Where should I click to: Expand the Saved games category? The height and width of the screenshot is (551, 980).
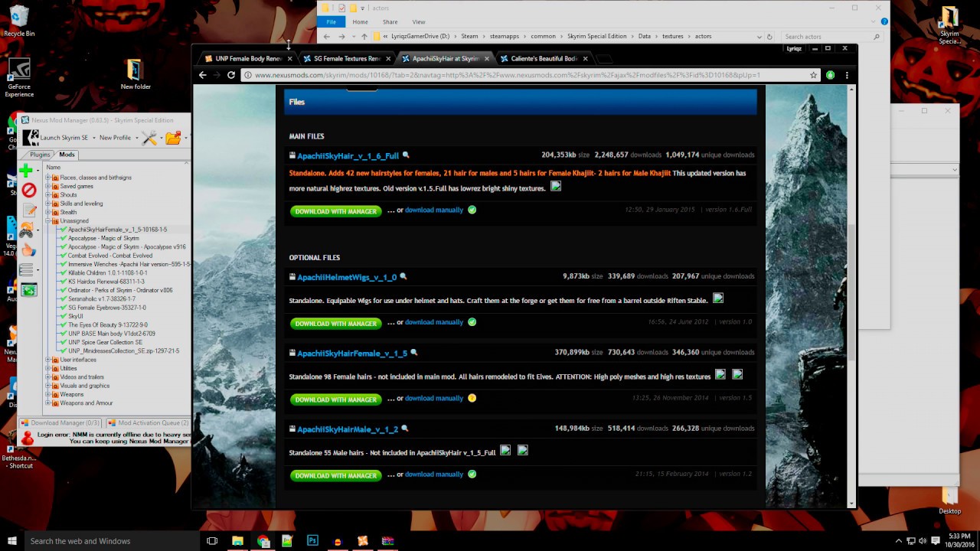coord(48,186)
